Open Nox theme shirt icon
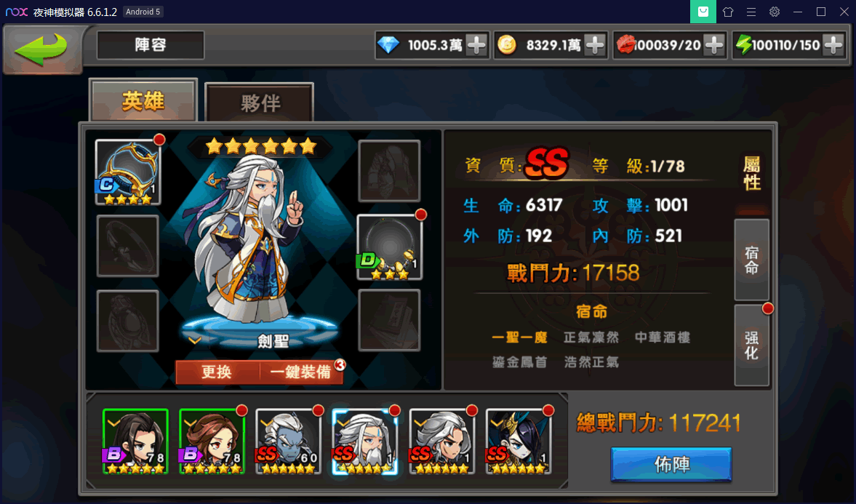Image resolution: width=856 pixels, height=504 pixels. (728, 12)
